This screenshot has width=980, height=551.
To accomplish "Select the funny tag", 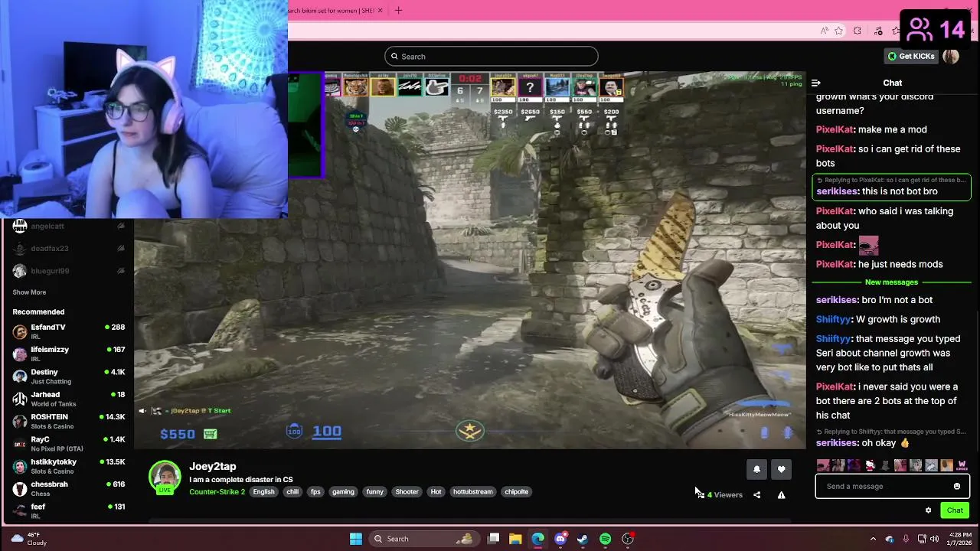I will (374, 491).
